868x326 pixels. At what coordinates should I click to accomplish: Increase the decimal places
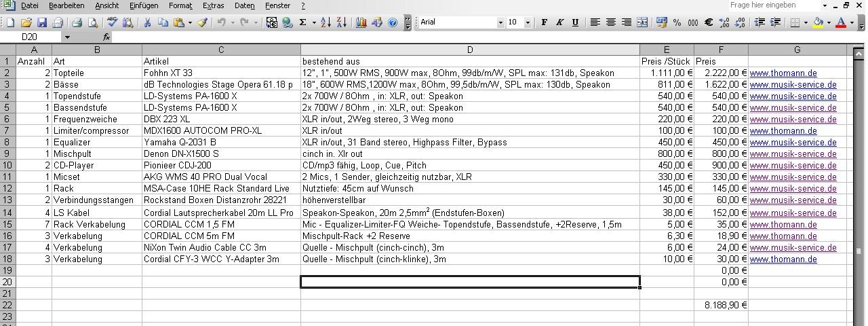tap(724, 22)
